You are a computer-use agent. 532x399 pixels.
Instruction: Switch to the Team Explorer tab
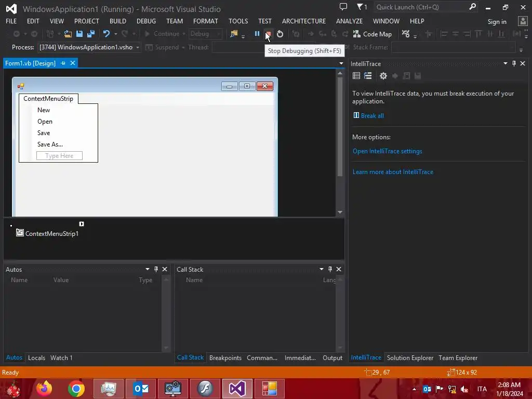tap(458, 357)
